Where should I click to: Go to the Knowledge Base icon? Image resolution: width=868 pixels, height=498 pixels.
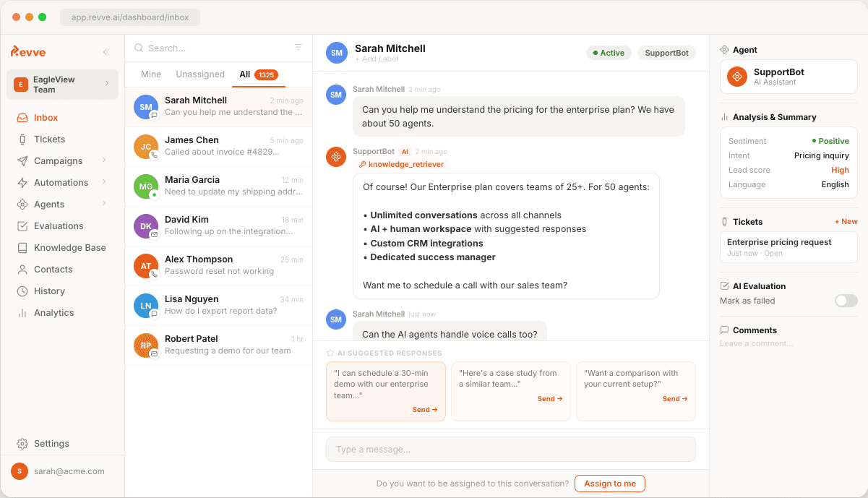pyautogui.click(x=22, y=248)
